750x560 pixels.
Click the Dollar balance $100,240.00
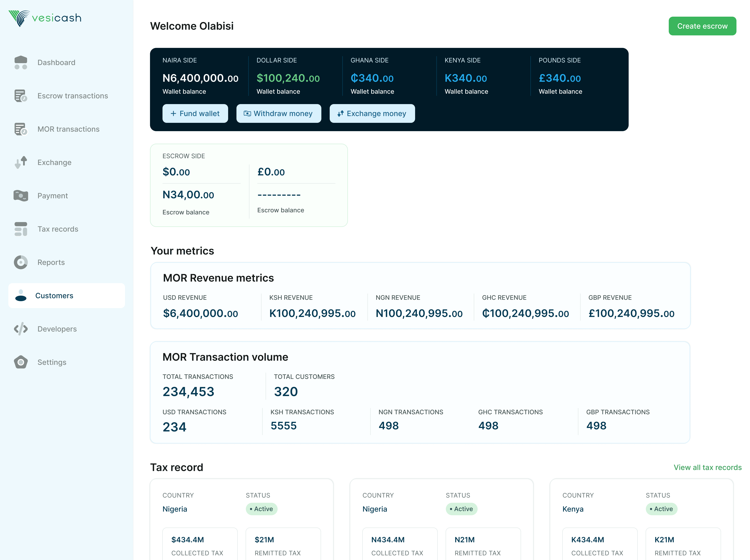point(288,78)
